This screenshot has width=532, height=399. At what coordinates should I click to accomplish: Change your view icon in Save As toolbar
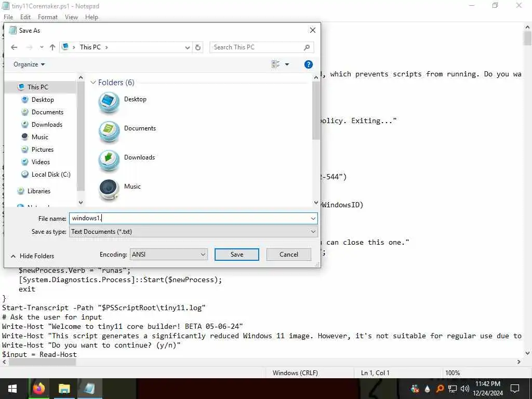coord(275,64)
